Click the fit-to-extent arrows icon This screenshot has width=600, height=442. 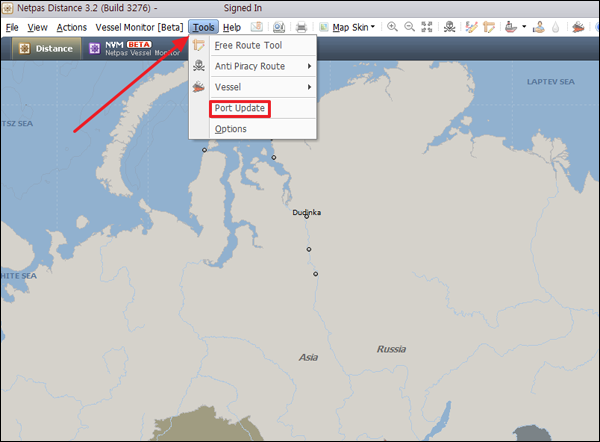427,27
